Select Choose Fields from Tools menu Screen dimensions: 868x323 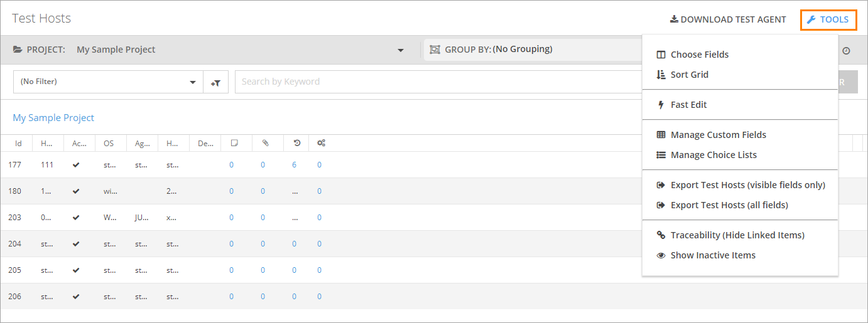click(699, 55)
